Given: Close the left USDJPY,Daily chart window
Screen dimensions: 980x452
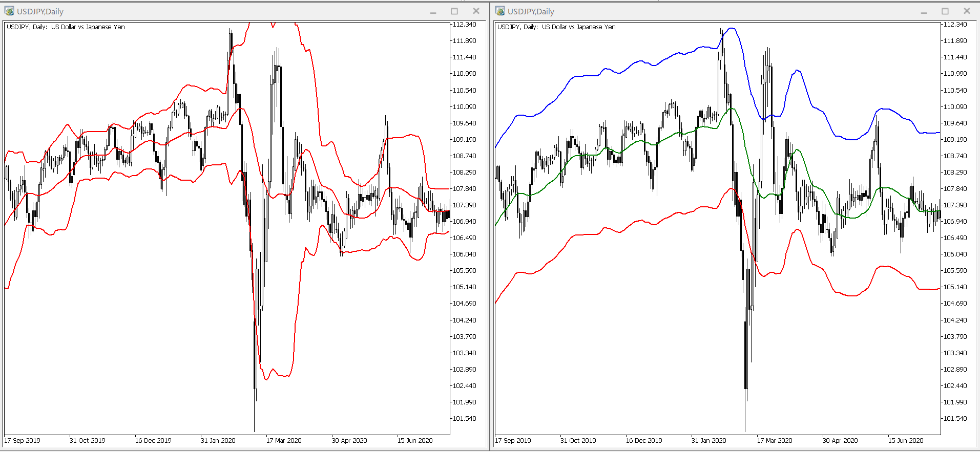Looking at the screenshot, I should click(x=476, y=11).
